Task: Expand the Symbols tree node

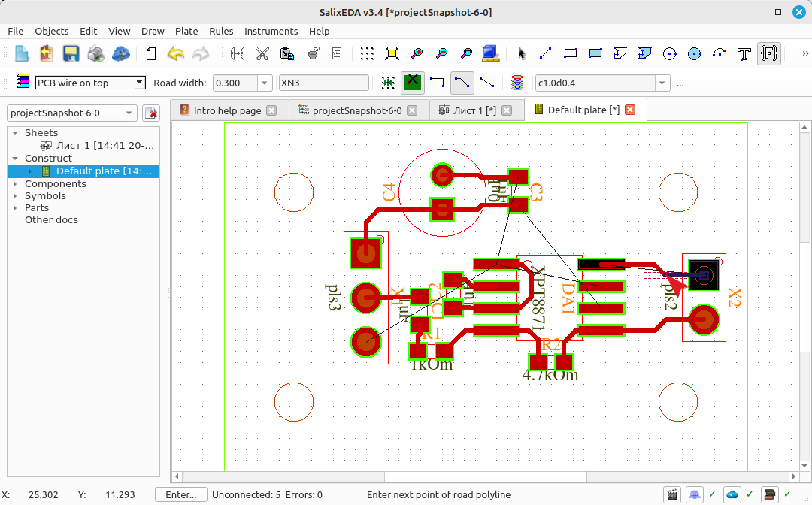Action: 15,196
